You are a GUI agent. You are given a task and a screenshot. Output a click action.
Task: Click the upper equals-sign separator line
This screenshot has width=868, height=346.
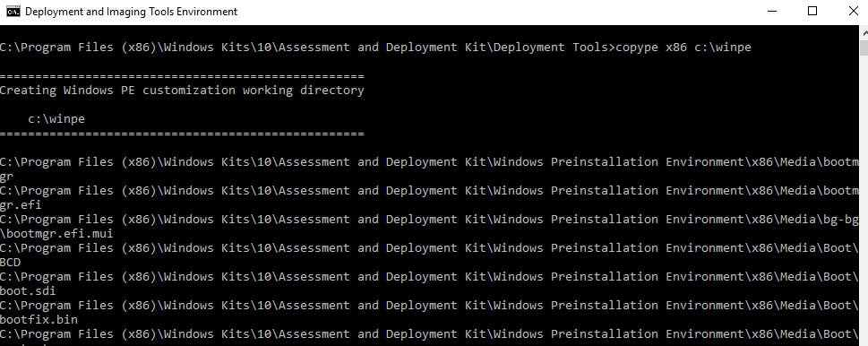click(182, 76)
